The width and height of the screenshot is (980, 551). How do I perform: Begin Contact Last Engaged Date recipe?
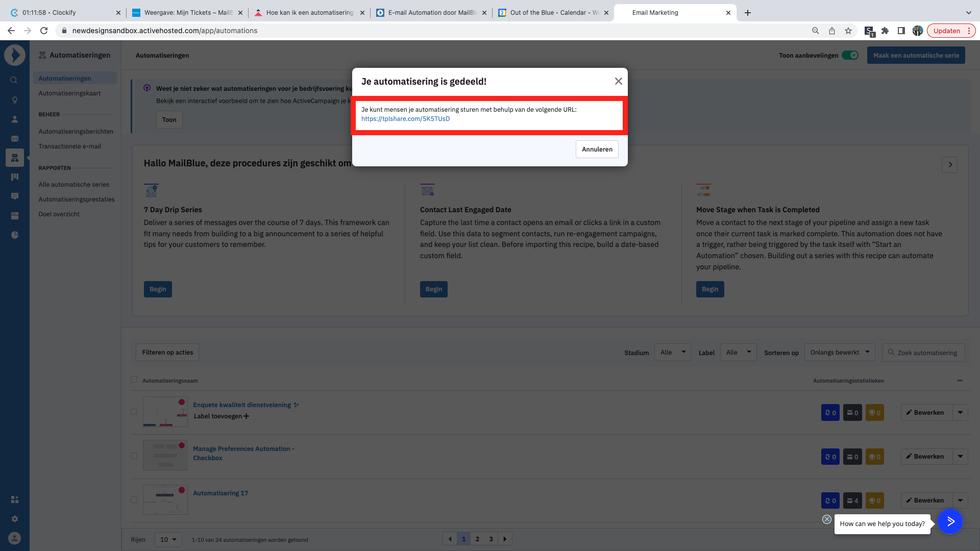point(434,289)
